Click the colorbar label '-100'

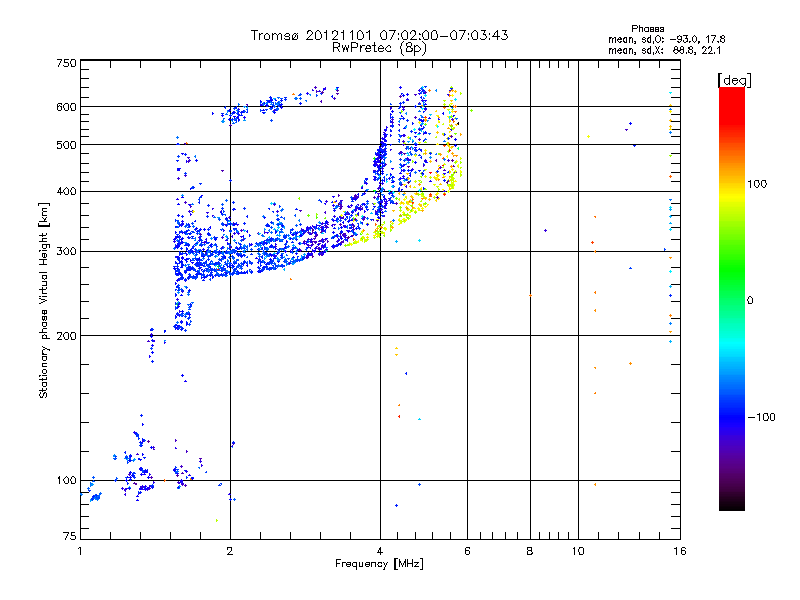coord(761,417)
